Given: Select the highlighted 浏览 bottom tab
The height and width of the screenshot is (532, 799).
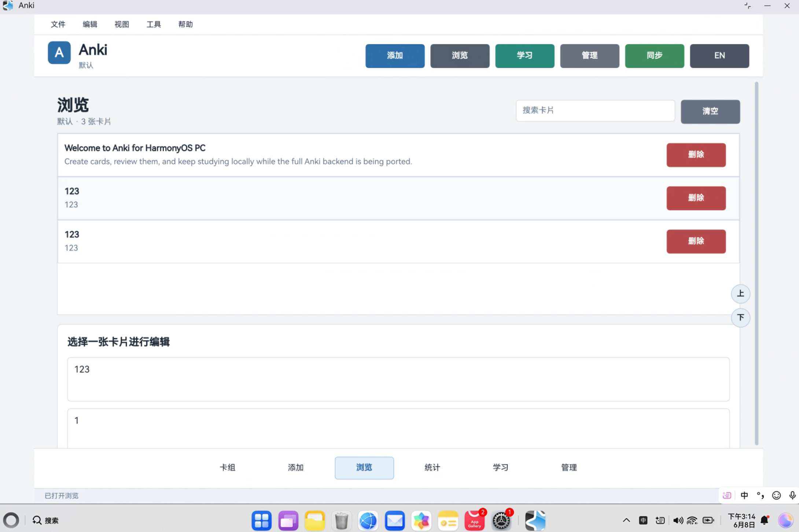Looking at the screenshot, I should pyautogui.click(x=364, y=468).
